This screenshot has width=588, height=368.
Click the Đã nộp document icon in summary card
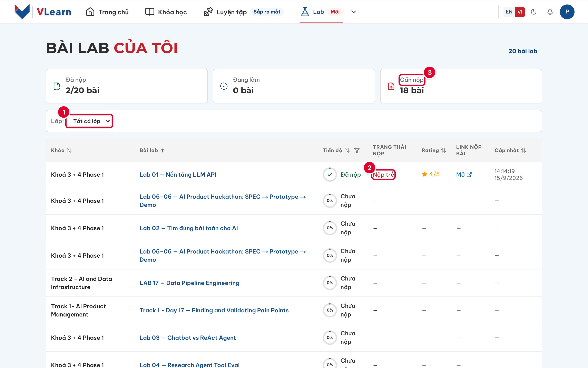[57, 86]
